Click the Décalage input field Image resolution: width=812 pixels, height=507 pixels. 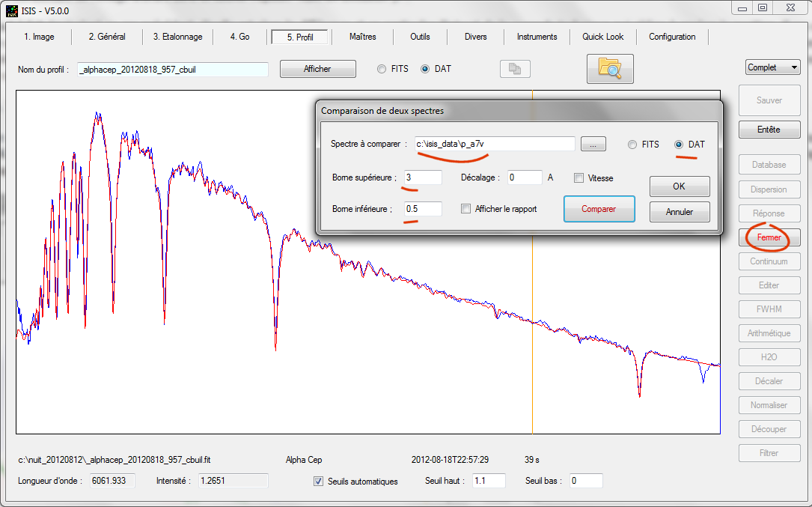pyautogui.click(x=525, y=177)
